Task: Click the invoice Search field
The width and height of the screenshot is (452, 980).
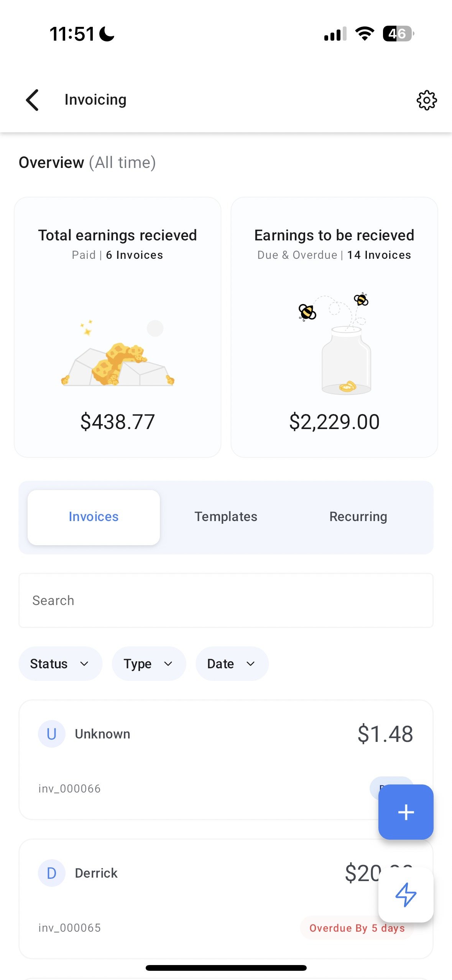Action: coord(226,600)
